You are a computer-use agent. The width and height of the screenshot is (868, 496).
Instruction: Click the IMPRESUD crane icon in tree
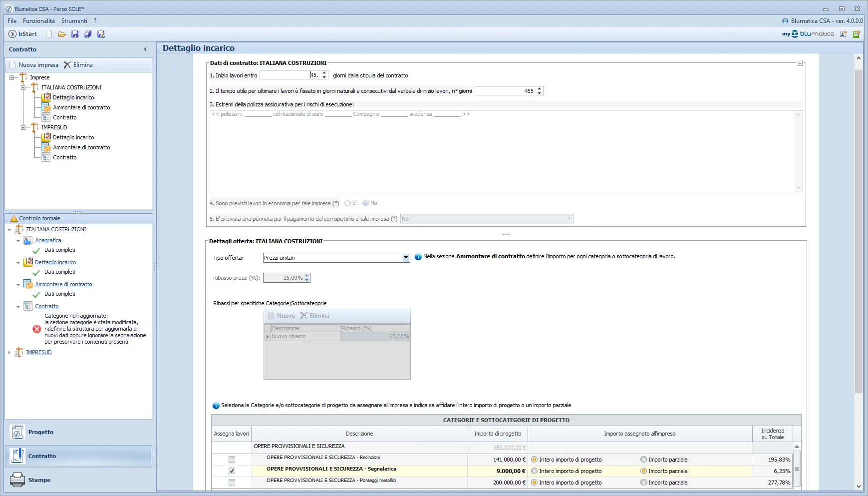pyautogui.click(x=34, y=127)
